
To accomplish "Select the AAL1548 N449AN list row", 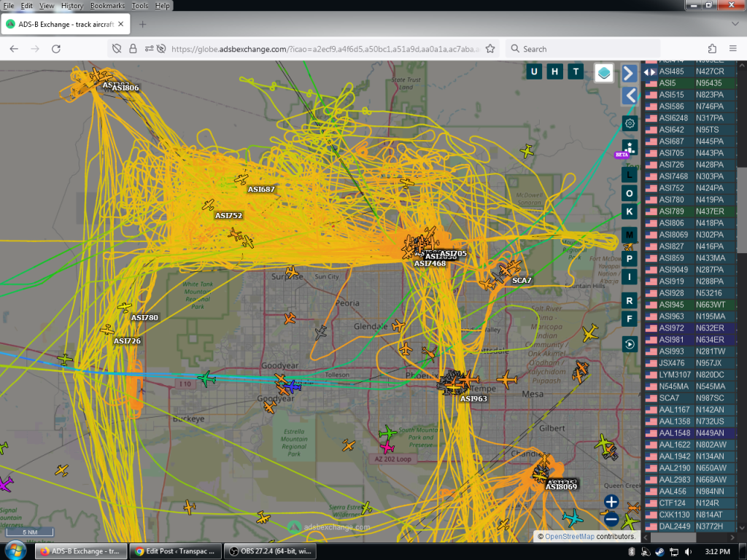I will point(690,433).
